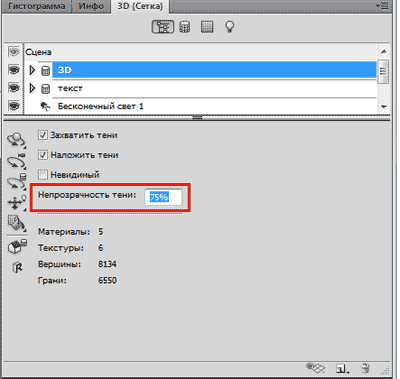Viewport: 400px width, 379px height.
Task: Click the scene list scrollbar thumb
Action: click(x=384, y=71)
